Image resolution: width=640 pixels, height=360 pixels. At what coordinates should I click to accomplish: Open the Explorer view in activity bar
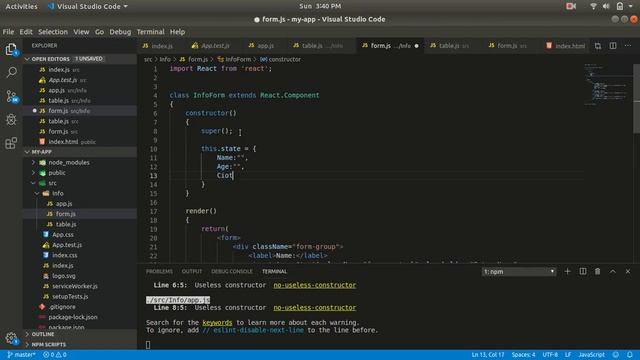(x=11, y=50)
